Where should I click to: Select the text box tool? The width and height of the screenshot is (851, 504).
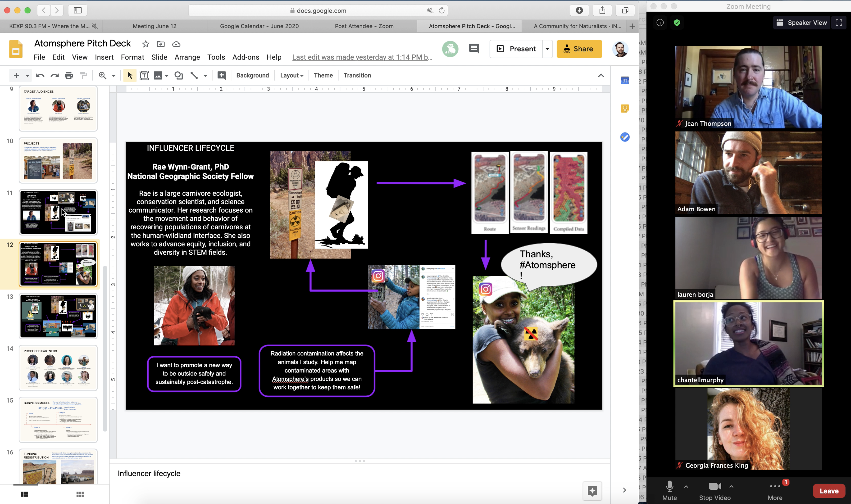144,75
